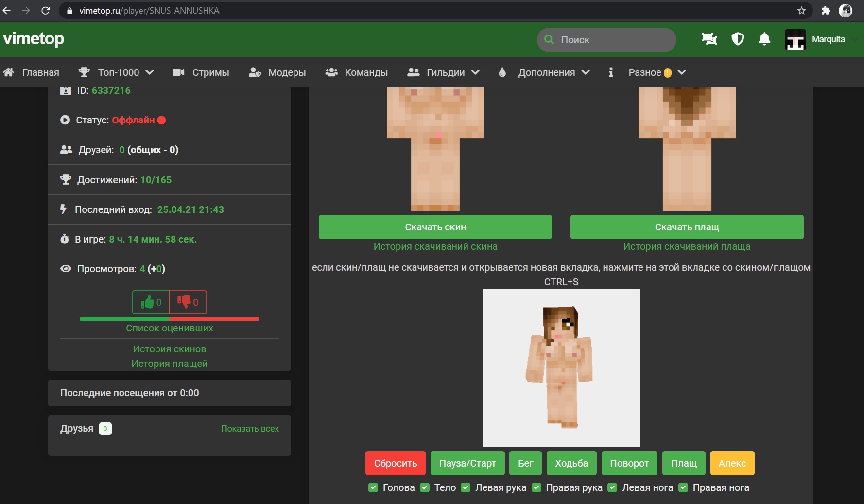Open the chat messages icon in header
Viewport: 864px width, 504px height.
pyautogui.click(x=709, y=39)
